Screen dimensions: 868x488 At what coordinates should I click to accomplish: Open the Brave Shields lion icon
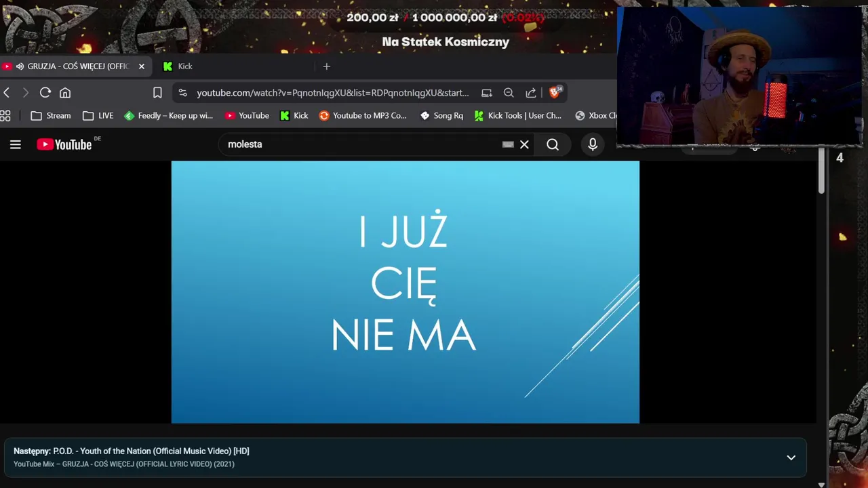555,92
